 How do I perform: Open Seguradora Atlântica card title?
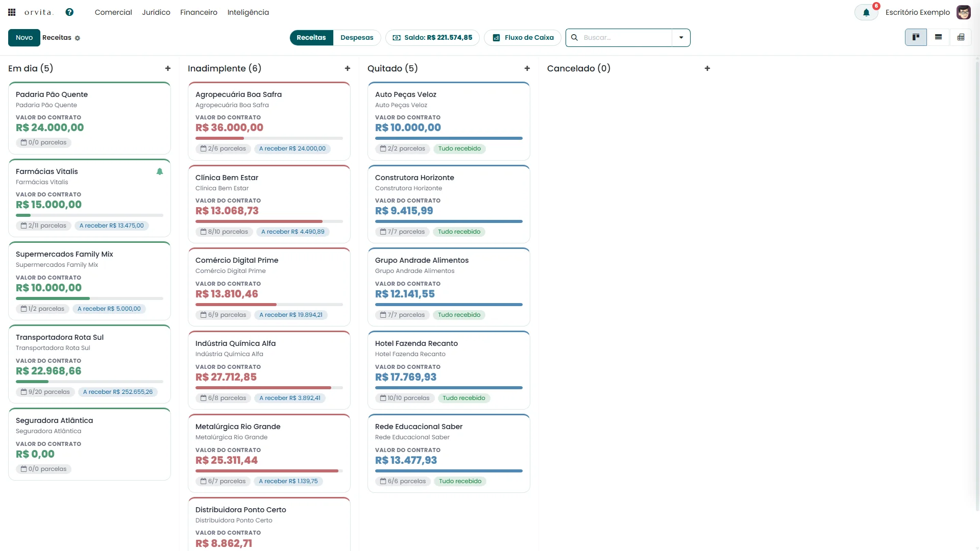coord(54,420)
